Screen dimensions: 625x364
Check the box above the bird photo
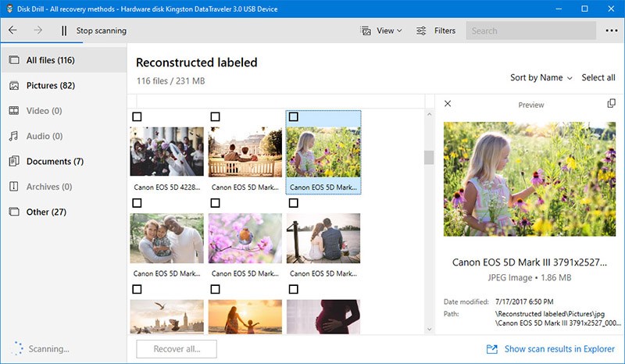pos(216,203)
